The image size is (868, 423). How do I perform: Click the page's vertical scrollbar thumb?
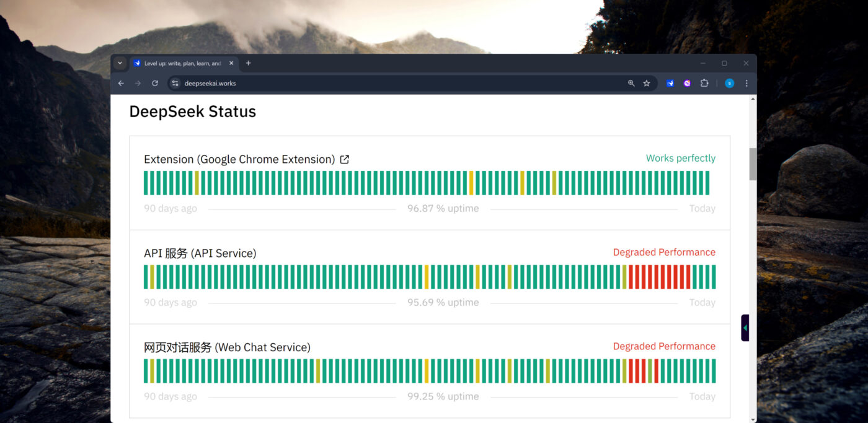tap(753, 164)
